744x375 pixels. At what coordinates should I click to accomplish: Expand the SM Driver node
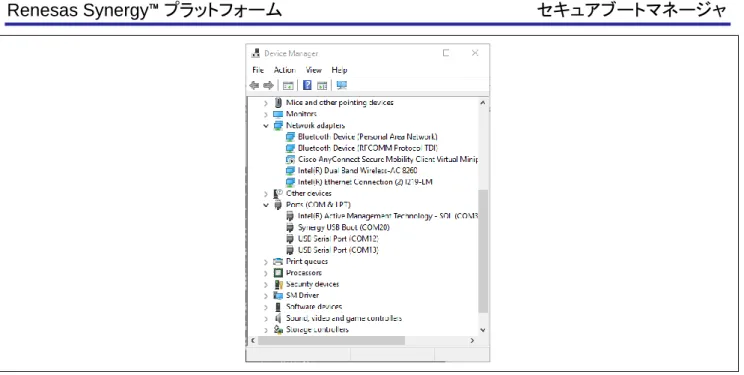pos(266,296)
